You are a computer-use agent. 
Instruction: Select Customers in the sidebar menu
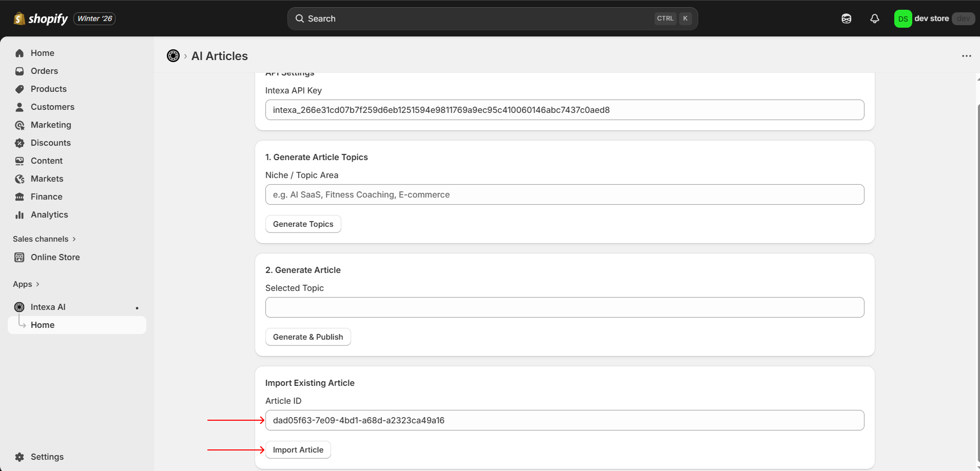pyautogui.click(x=52, y=107)
